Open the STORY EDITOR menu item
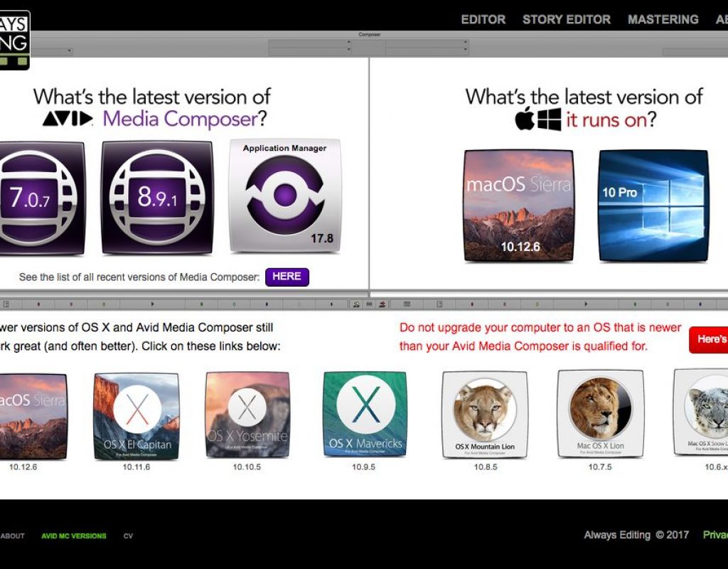 [567, 19]
